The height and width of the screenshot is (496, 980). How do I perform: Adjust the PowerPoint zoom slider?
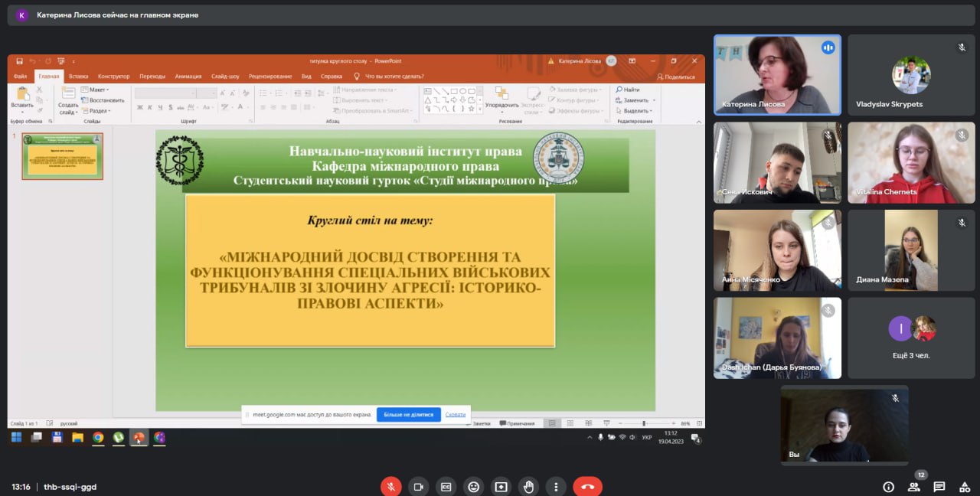point(644,423)
